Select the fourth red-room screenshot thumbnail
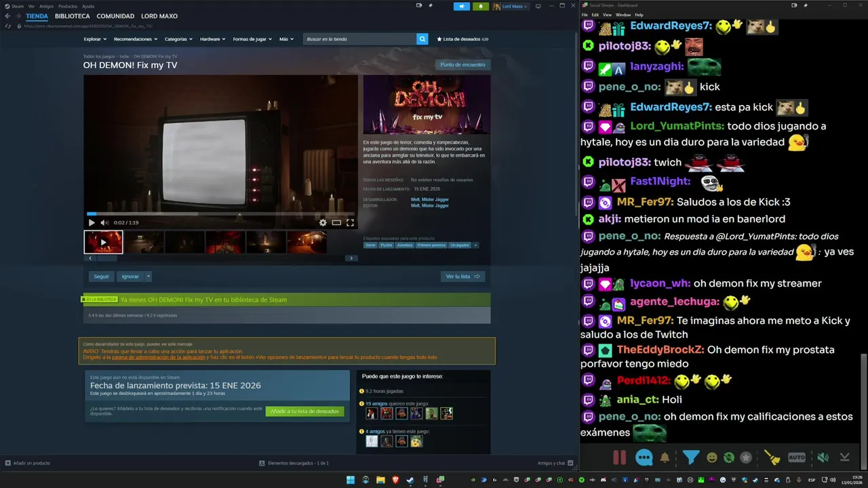Viewport: 868px width, 488px height. point(225,242)
